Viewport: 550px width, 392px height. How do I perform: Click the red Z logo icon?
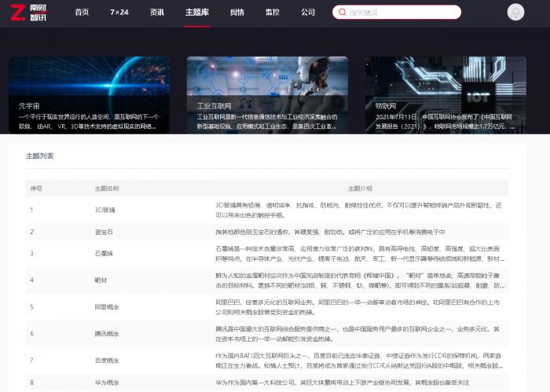[x=17, y=13]
